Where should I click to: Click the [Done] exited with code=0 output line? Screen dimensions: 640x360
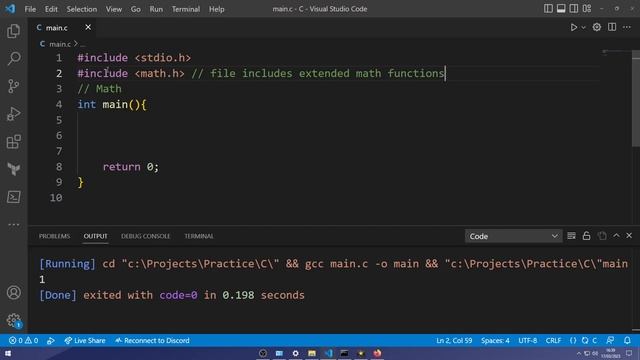(x=172, y=295)
